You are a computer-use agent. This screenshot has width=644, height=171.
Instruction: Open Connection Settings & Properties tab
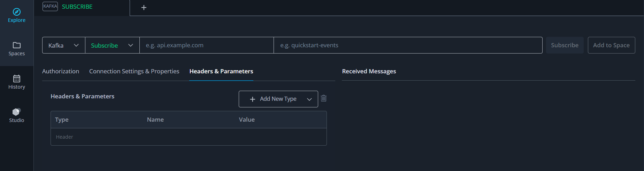[x=134, y=71]
